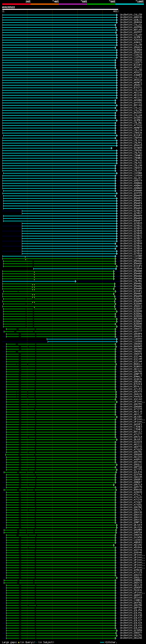The height and width of the screenshot is (644, 146).
Task: Click hit label UniRef100_Q2VB04
Action: (x=131, y=268)
